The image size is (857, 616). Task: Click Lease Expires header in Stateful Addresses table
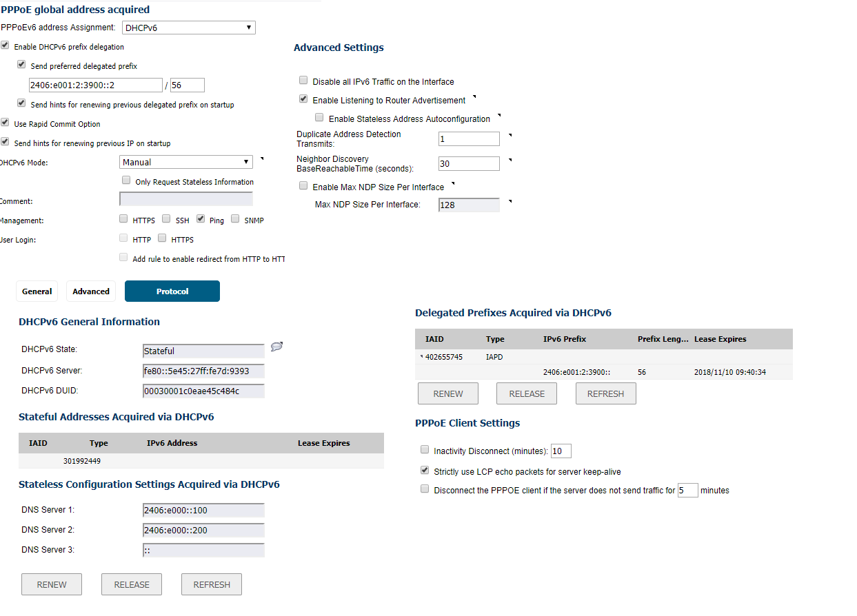(324, 443)
